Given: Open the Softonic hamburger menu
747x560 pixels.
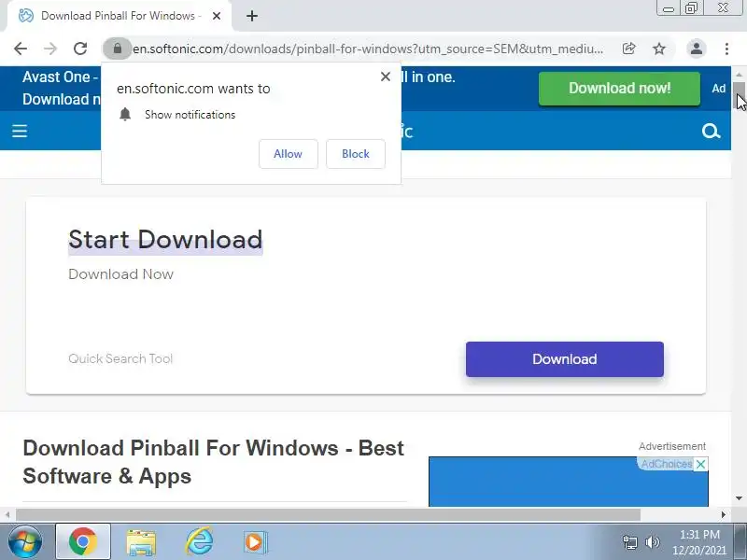Looking at the screenshot, I should click(x=20, y=131).
